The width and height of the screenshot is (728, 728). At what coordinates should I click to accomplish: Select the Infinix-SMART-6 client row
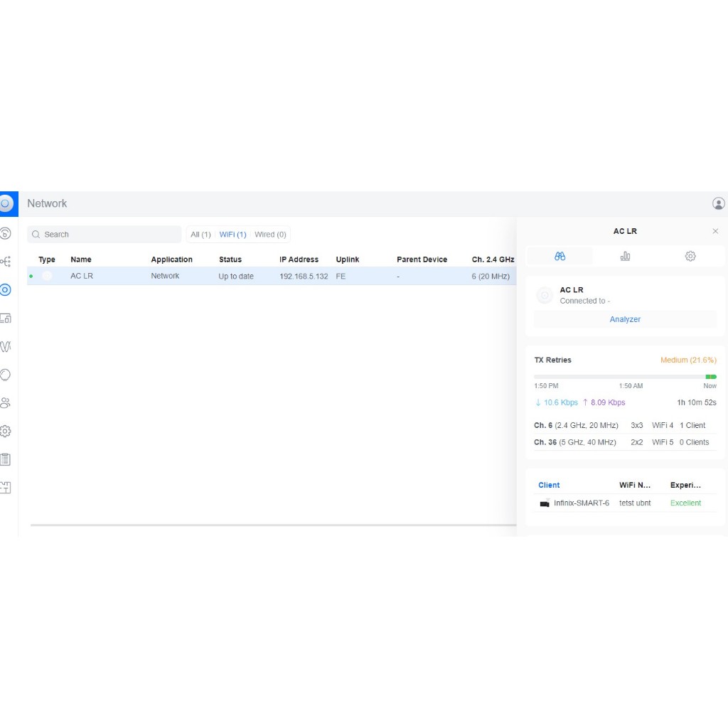pos(581,503)
